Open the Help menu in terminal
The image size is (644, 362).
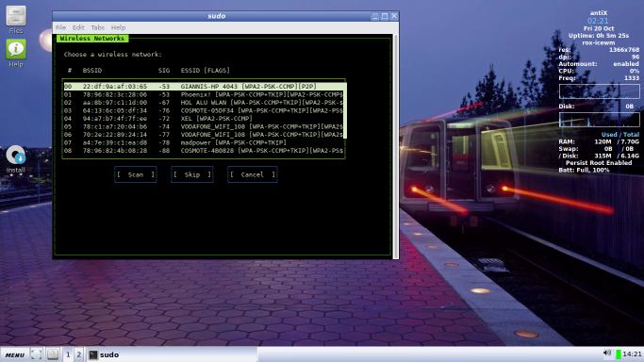118,27
